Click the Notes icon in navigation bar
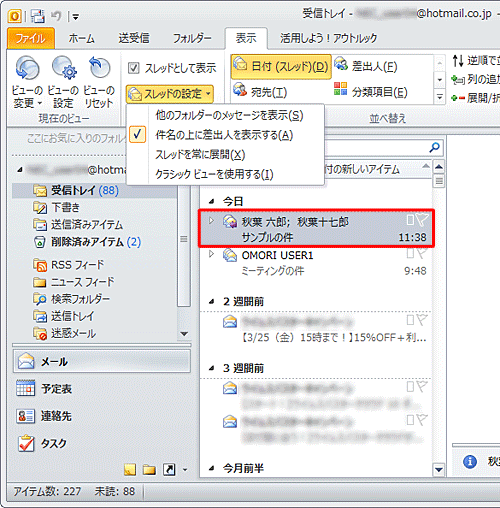The image size is (500, 508). coord(130,470)
